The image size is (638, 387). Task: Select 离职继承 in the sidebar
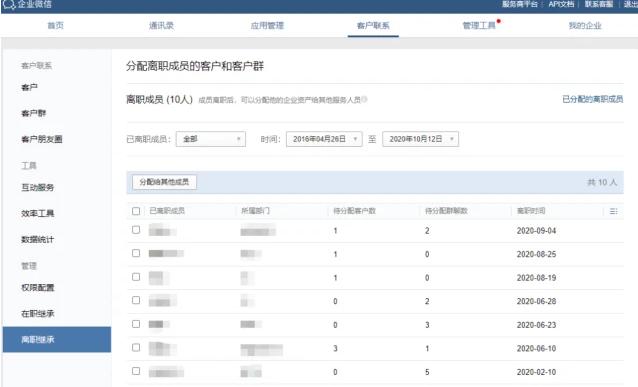tap(57, 339)
